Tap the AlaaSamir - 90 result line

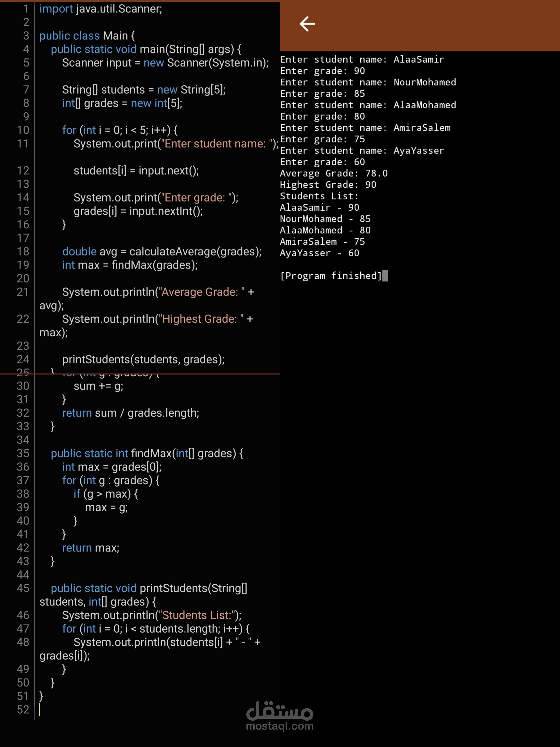coord(319,207)
